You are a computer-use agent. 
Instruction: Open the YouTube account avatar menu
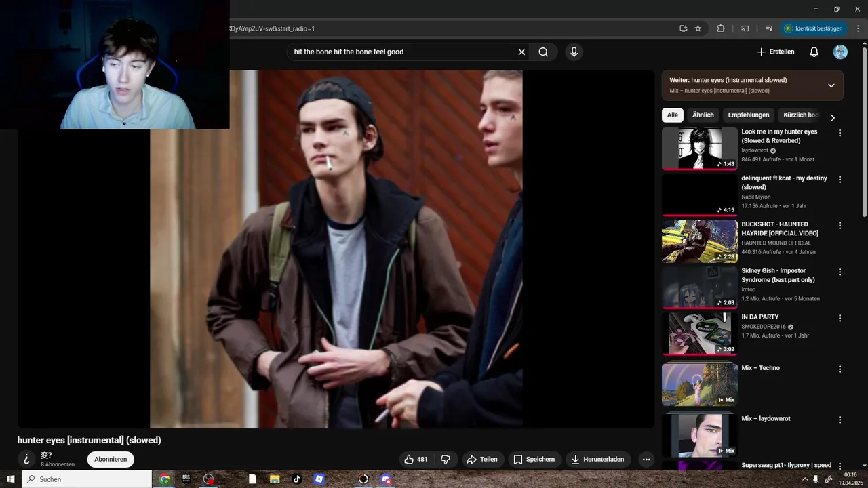840,52
